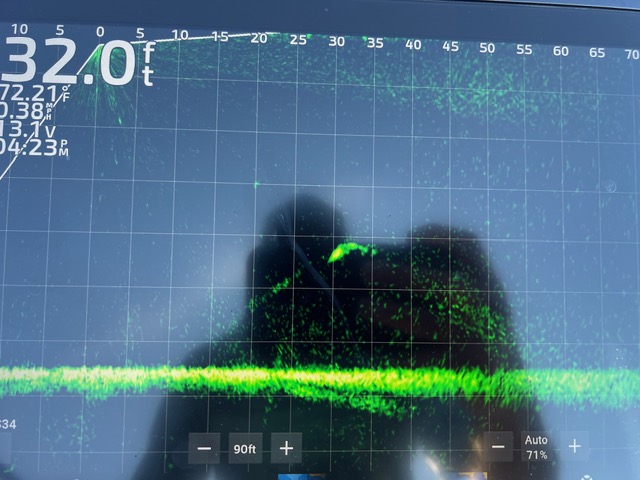Tap the Auto 71% gain setting
640x480 pixels.
click(x=536, y=447)
